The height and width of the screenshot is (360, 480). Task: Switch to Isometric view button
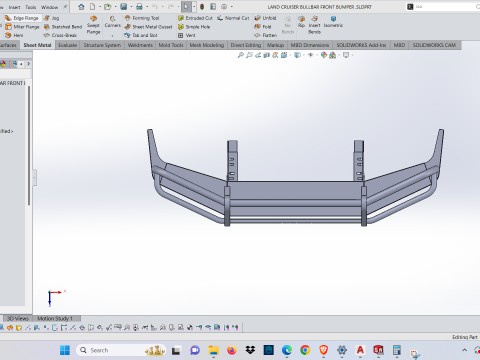pos(333,21)
